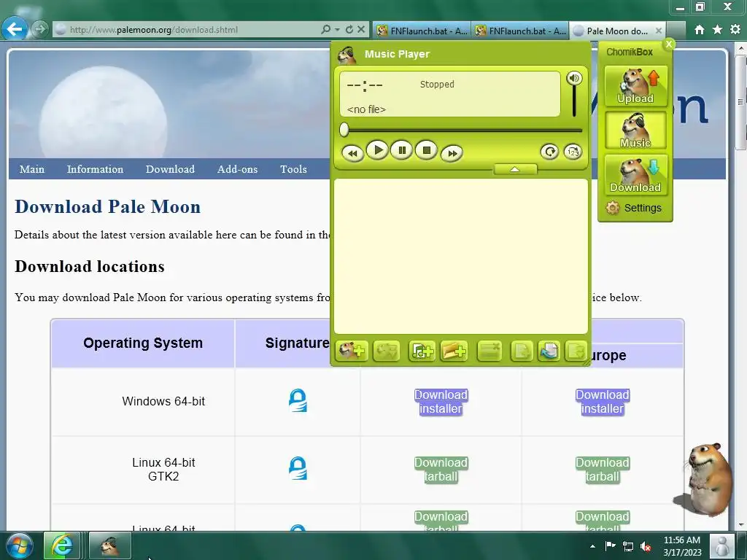
Task: Open the Favorites star
Action: pyautogui.click(x=717, y=29)
